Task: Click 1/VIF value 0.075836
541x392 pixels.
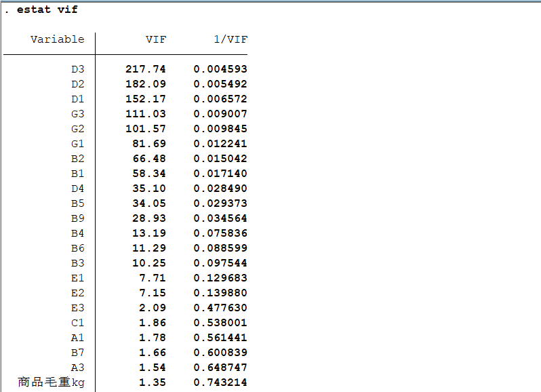Action: pos(220,233)
